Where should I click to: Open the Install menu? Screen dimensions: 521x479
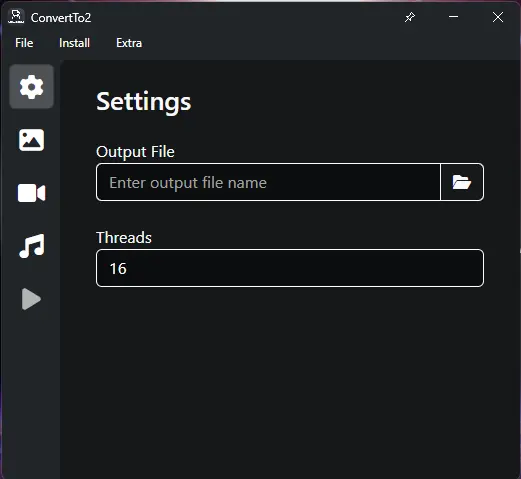click(x=74, y=43)
